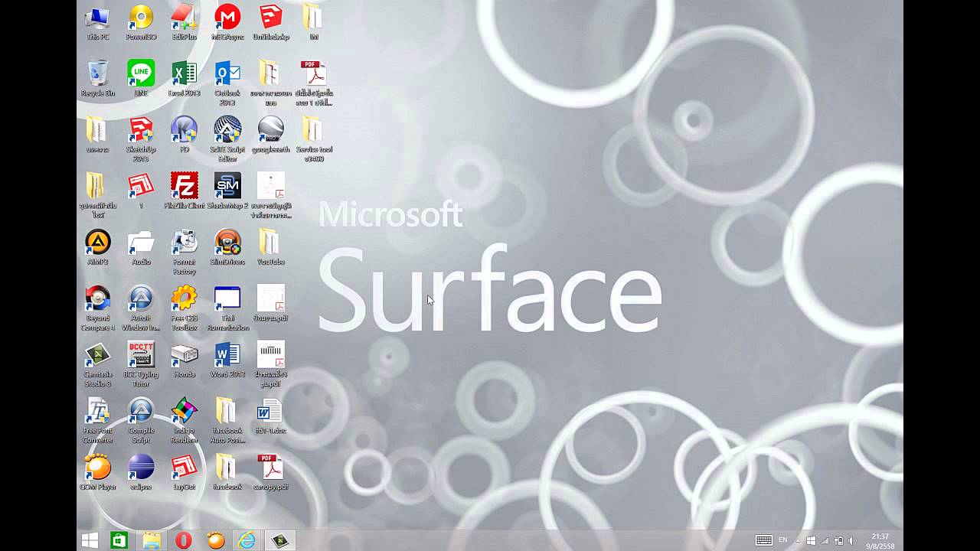Check the battery power tray icon
Screen dimensions: 980x551
pyautogui.click(x=838, y=541)
